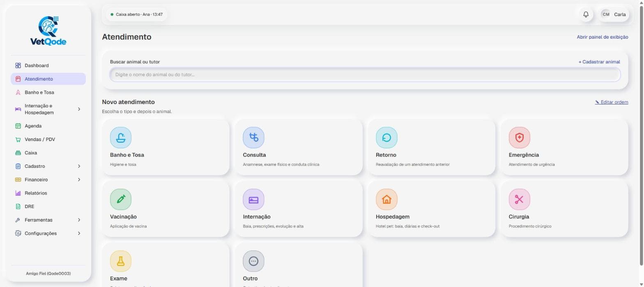Click + Cadastrar animal link
Screen dimensions: 644x287
[x=599, y=62]
